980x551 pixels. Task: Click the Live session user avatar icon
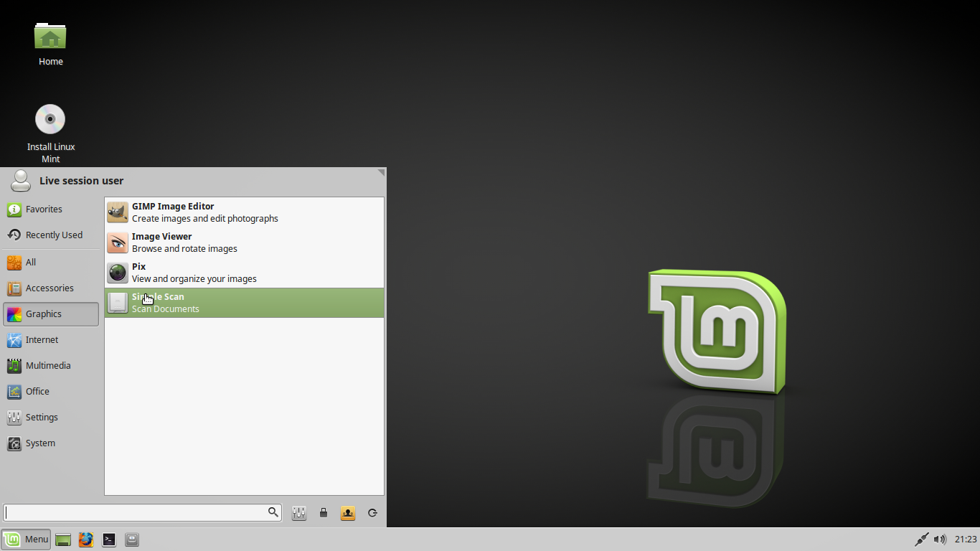click(21, 181)
